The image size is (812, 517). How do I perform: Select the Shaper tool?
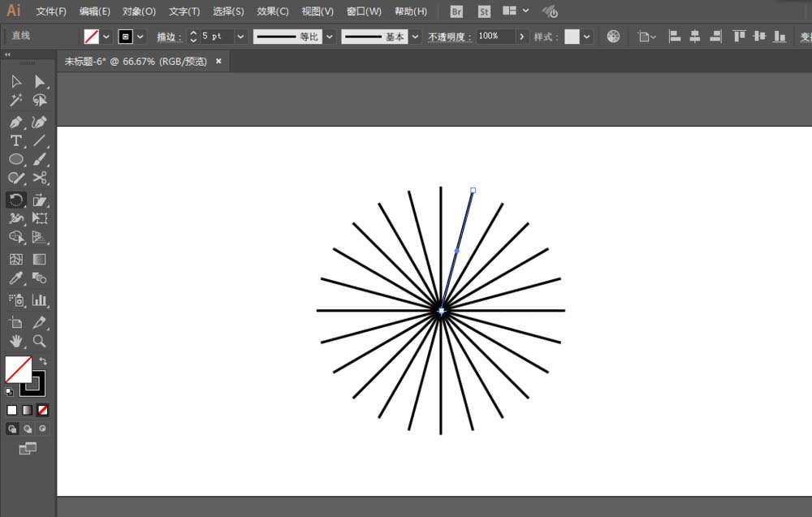16,178
